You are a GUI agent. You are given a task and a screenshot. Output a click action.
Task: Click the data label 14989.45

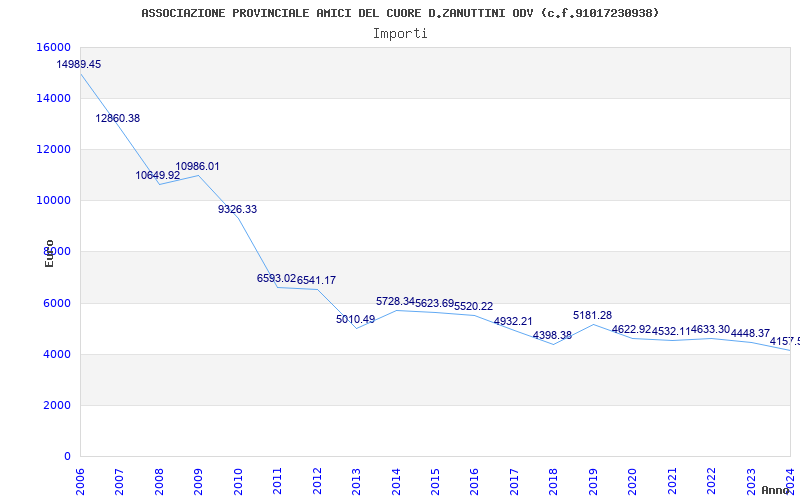coord(79,65)
